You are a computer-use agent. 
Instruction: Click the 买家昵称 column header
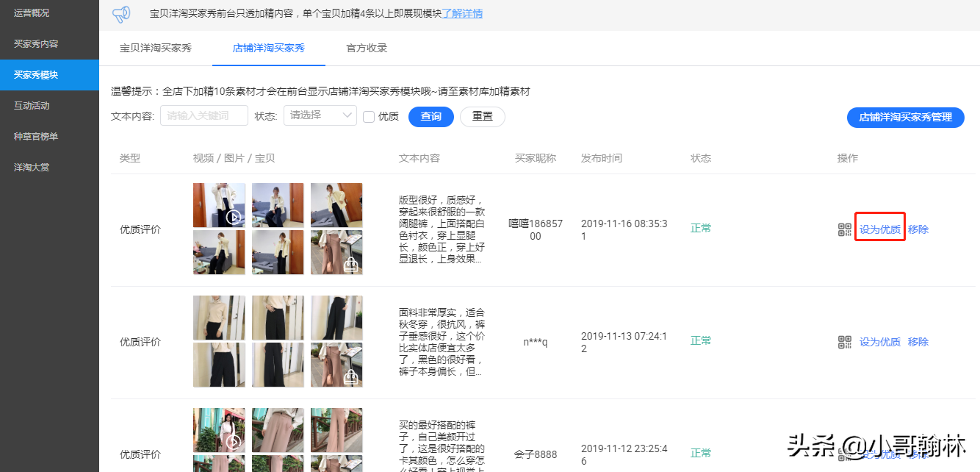click(536, 158)
